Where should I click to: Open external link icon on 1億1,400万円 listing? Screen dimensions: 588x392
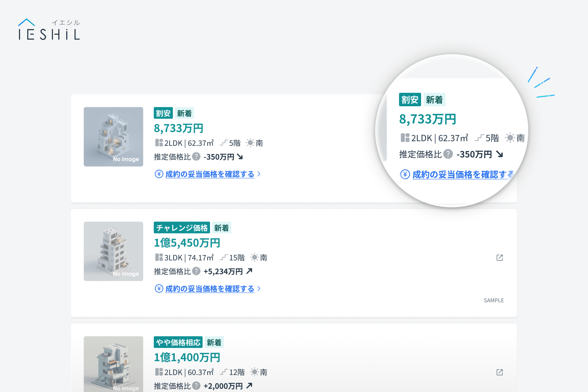point(499,372)
